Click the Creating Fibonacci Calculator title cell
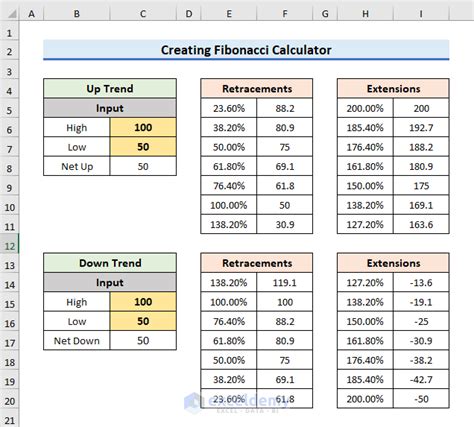The width and height of the screenshot is (474, 427). (246, 50)
